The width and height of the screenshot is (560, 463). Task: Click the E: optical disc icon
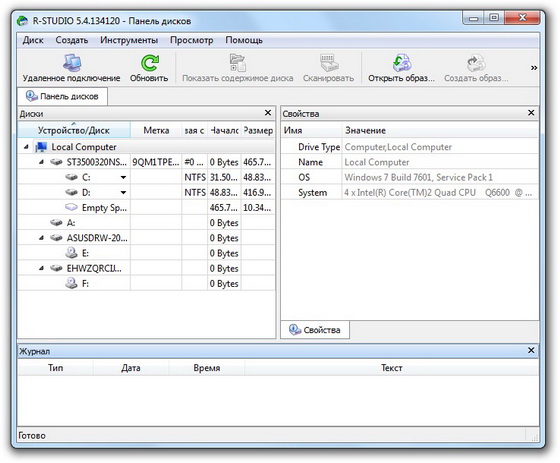point(71,253)
